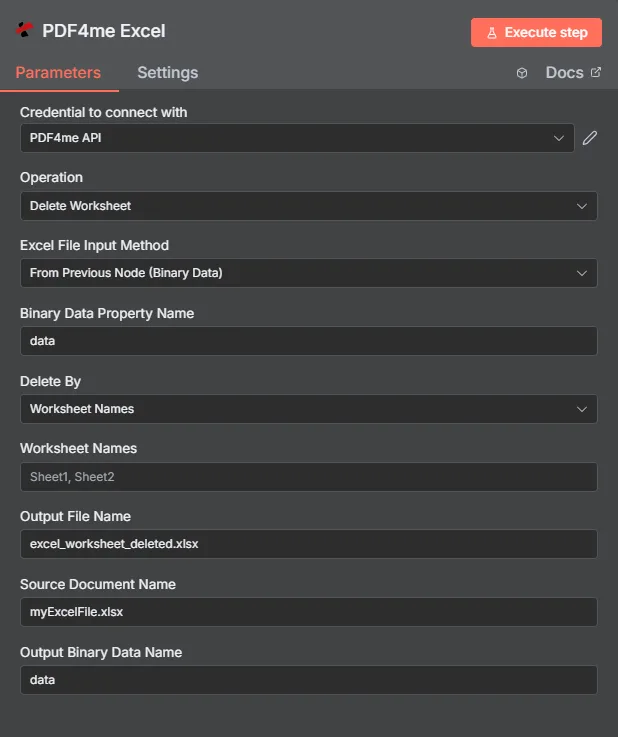Screen dimensions: 618x737
Task: Focus the Worksheet Names input field
Action: (x=309, y=477)
